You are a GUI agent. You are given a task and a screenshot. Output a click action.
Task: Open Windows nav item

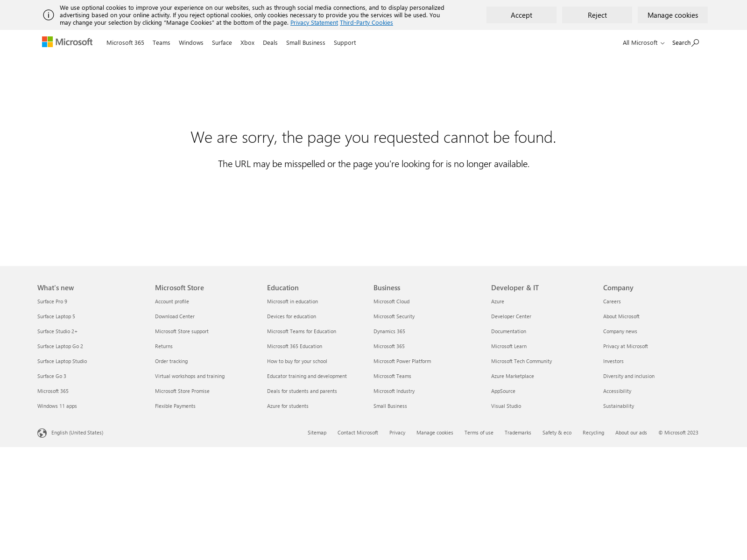click(x=191, y=42)
